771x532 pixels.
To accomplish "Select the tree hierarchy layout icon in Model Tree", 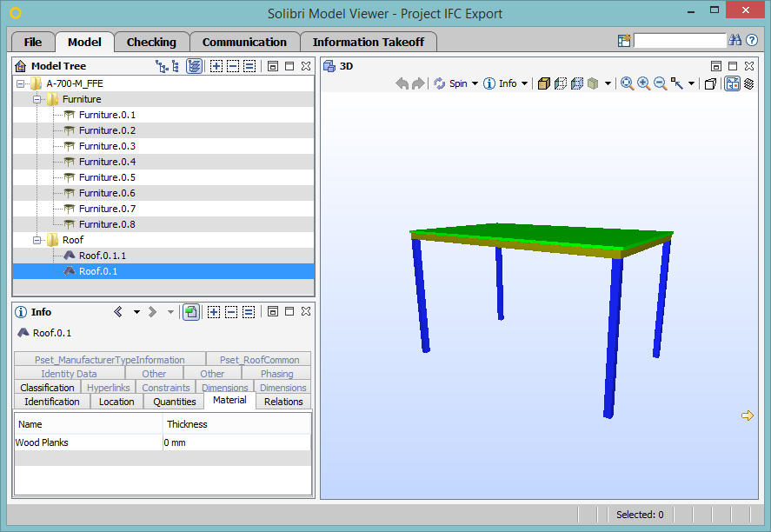I will [x=160, y=65].
